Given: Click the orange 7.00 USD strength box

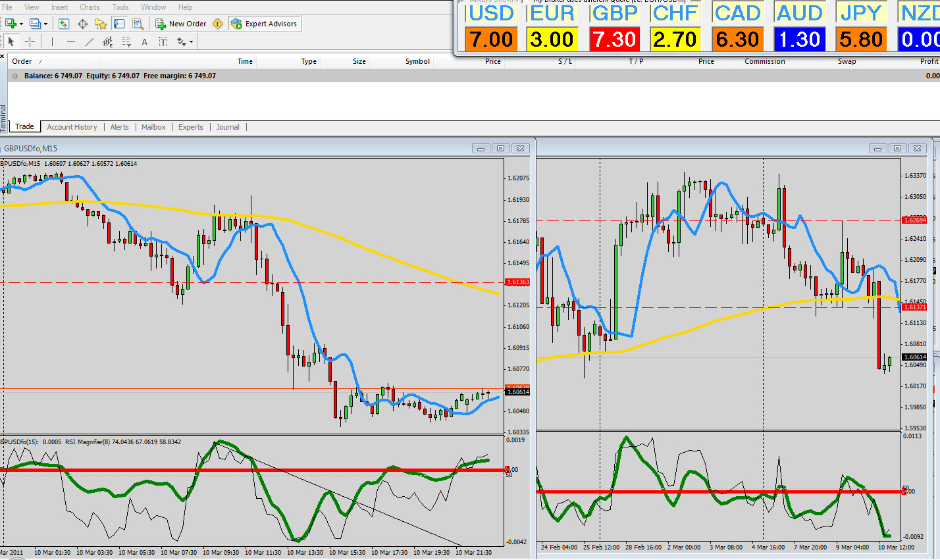Looking at the screenshot, I should coord(491,39).
